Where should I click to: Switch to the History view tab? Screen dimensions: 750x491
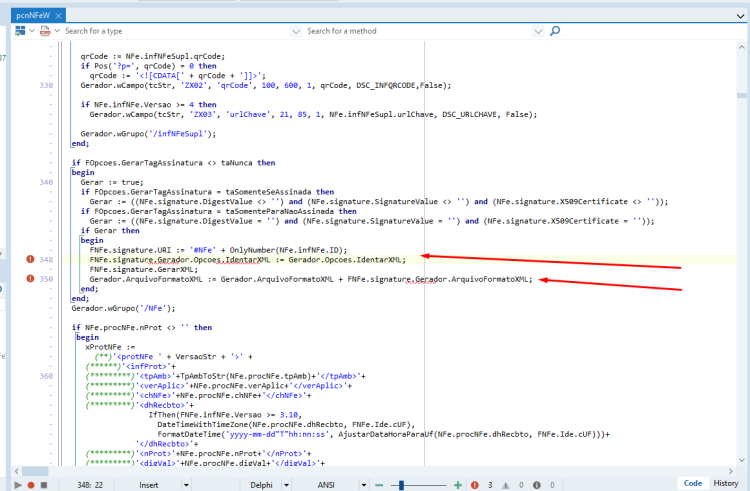(726, 483)
